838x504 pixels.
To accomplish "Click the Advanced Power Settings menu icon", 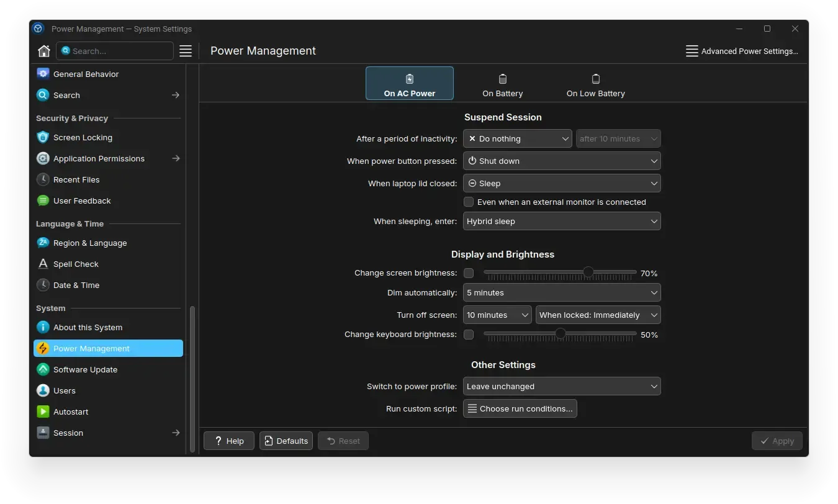I will pyautogui.click(x=692, y=51).
